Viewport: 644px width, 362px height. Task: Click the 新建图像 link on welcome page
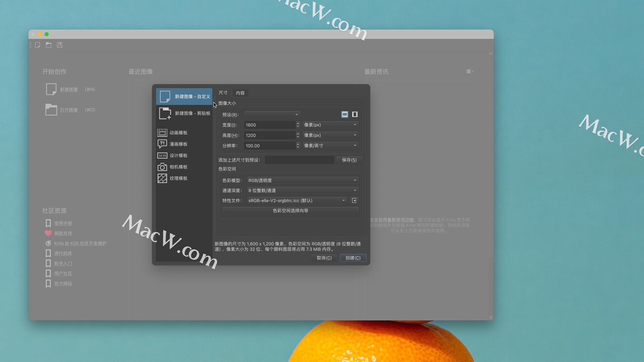pyautogui.click(x=69, y=89)
